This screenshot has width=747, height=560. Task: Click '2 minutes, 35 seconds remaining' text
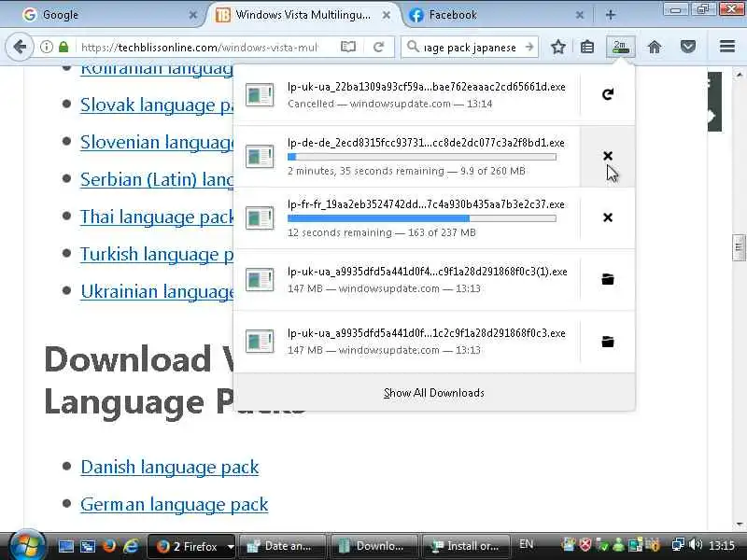(x=365, y=171)
